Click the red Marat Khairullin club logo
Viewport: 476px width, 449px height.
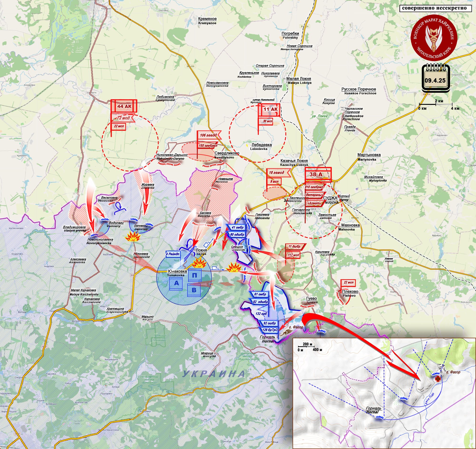pos(434,38)
